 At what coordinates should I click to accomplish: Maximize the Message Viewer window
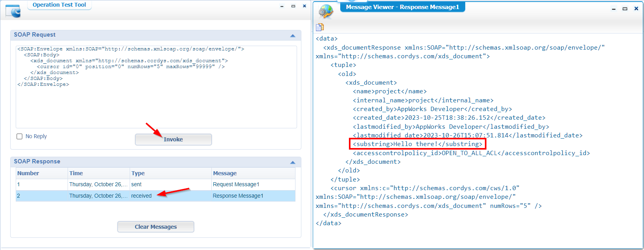tap(625, 9)
